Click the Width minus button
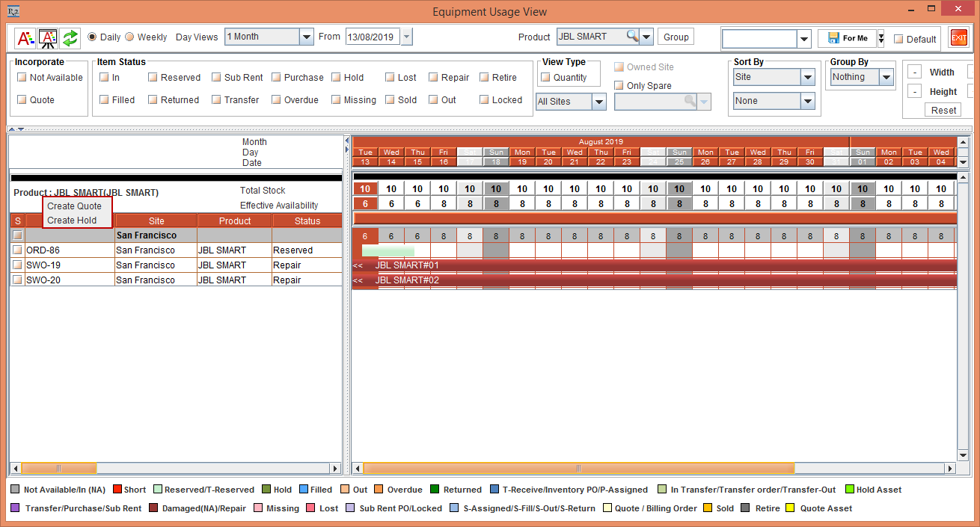Screen dimensions: 980x527 (914, 72)
